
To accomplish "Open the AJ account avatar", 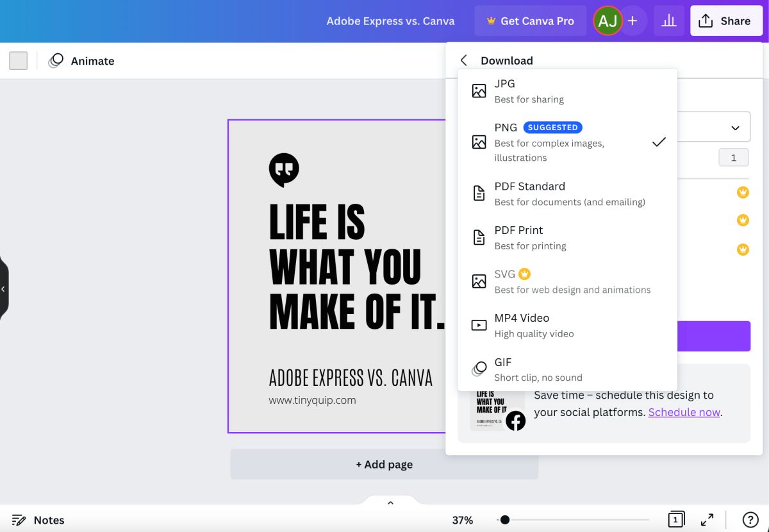I will 608,21.
